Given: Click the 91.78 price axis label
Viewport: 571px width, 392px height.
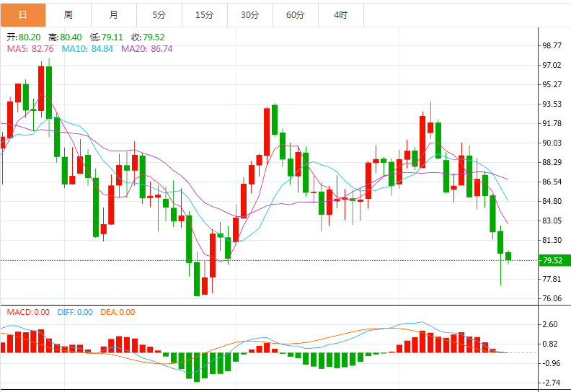Looking at the screenshot, I should [x=552, y=123].
